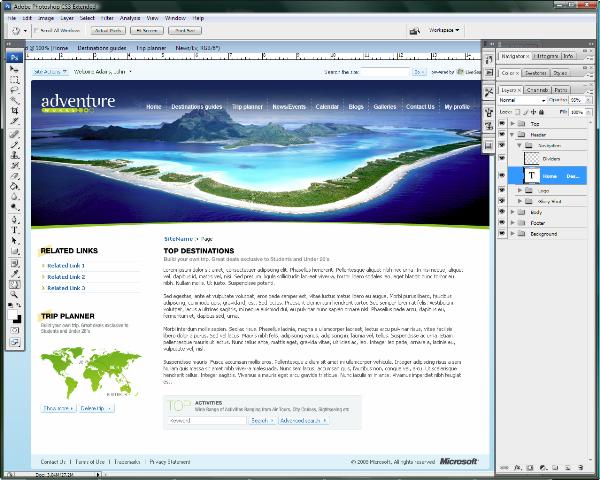Select the Slice tool
600x480 pixels.
(14, 121)
